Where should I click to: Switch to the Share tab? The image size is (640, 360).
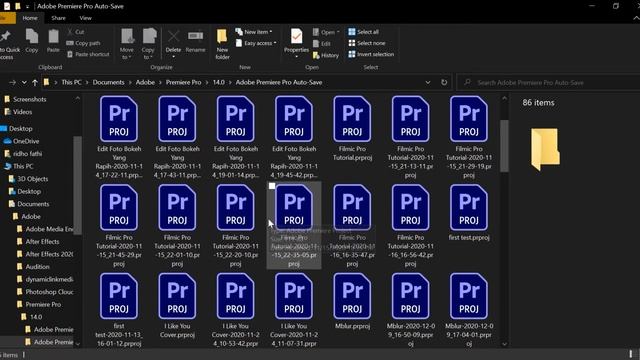pyautogui.click(x=58, y=18)
